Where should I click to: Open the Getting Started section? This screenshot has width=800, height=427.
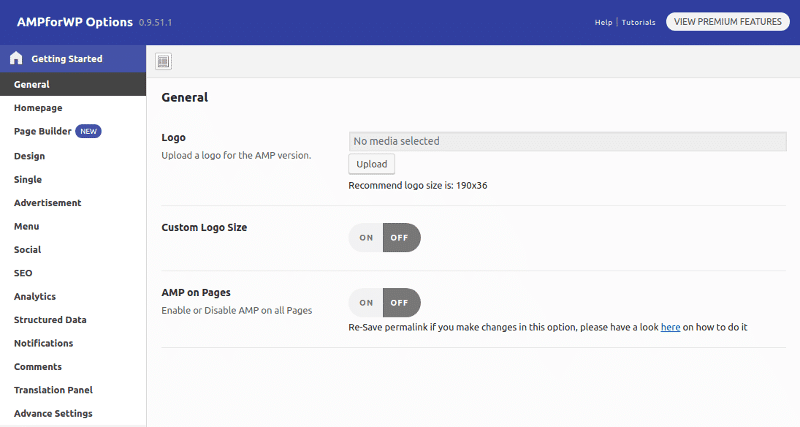pyautogui.click(x=73, y=59)
